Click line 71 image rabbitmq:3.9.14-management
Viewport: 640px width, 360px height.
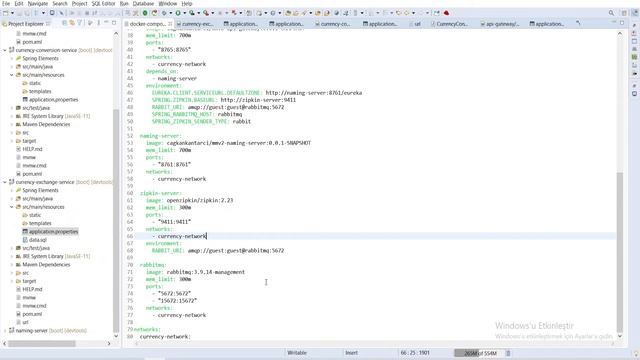(x=195, y=272)
